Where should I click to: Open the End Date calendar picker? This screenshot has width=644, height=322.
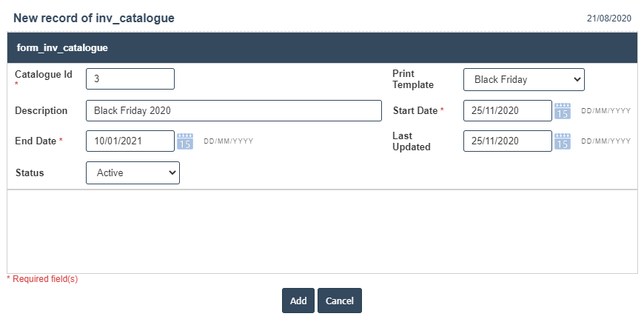(185, 141)
